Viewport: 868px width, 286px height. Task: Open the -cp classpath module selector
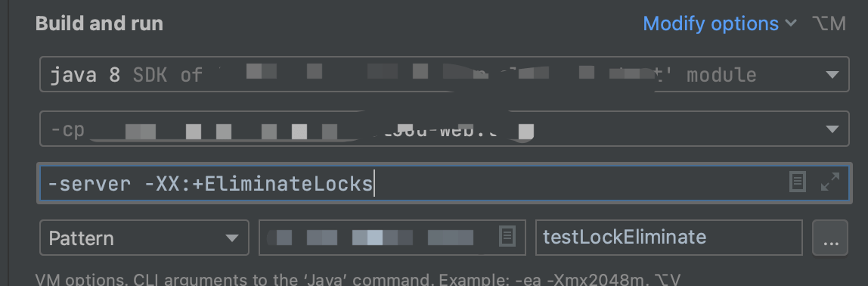[444, 129]
